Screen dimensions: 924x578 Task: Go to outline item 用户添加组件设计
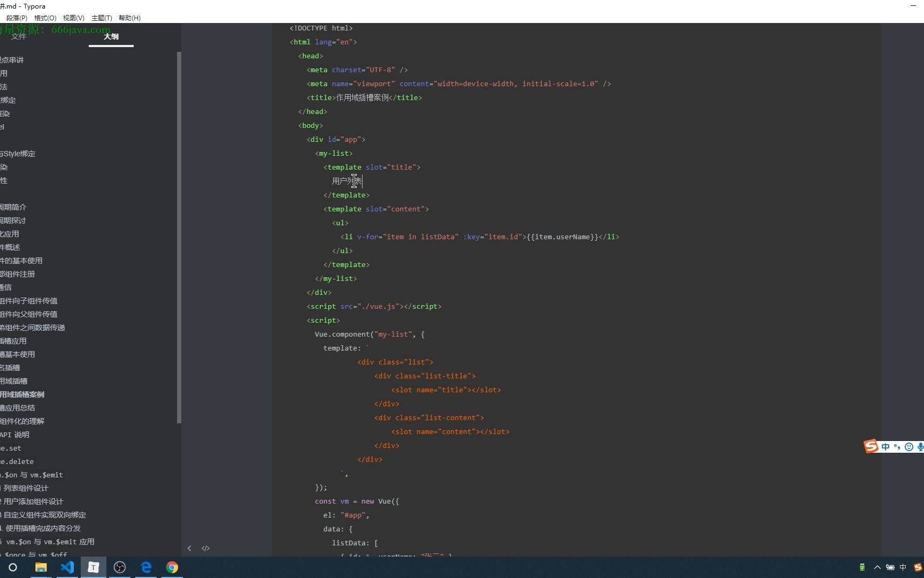(32, 501)
